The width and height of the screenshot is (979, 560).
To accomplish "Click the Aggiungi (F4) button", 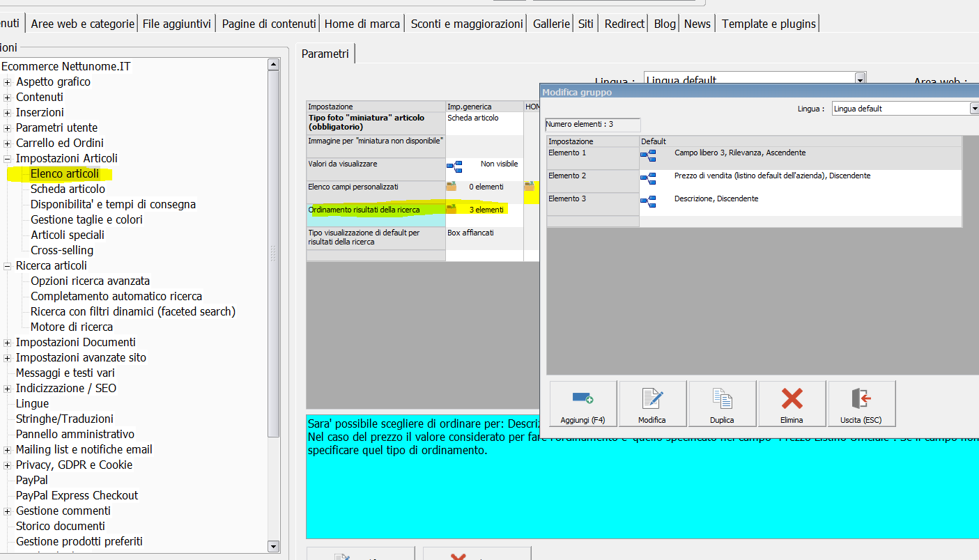I will (x=583, y=403).
